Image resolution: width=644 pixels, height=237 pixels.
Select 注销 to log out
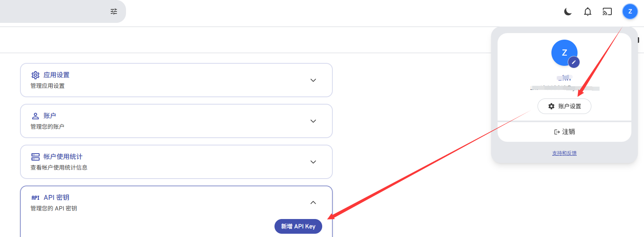pos(564,132)
